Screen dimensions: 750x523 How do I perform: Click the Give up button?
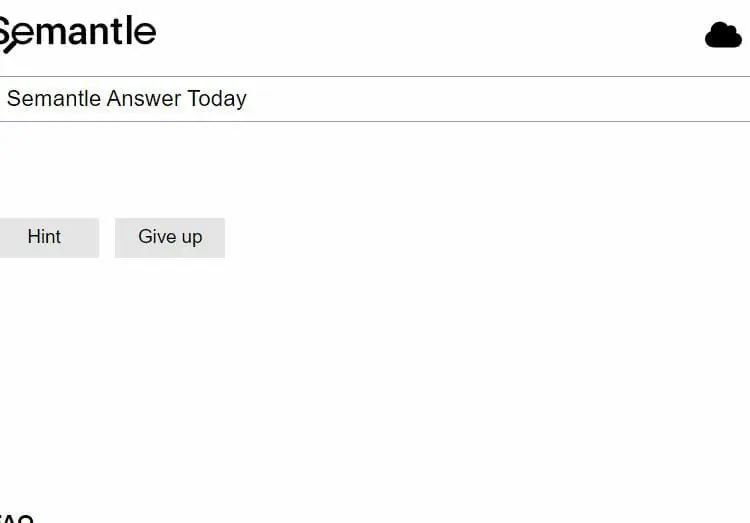170,238
